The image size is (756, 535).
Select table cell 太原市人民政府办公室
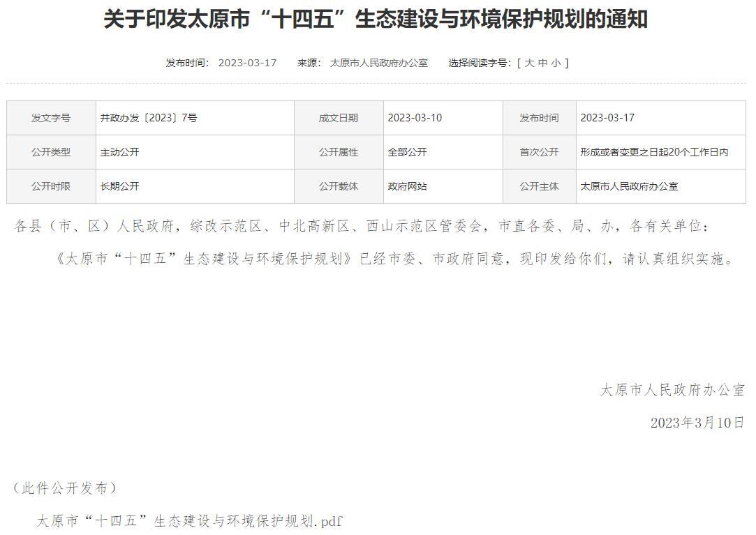[x=660, y=186]
